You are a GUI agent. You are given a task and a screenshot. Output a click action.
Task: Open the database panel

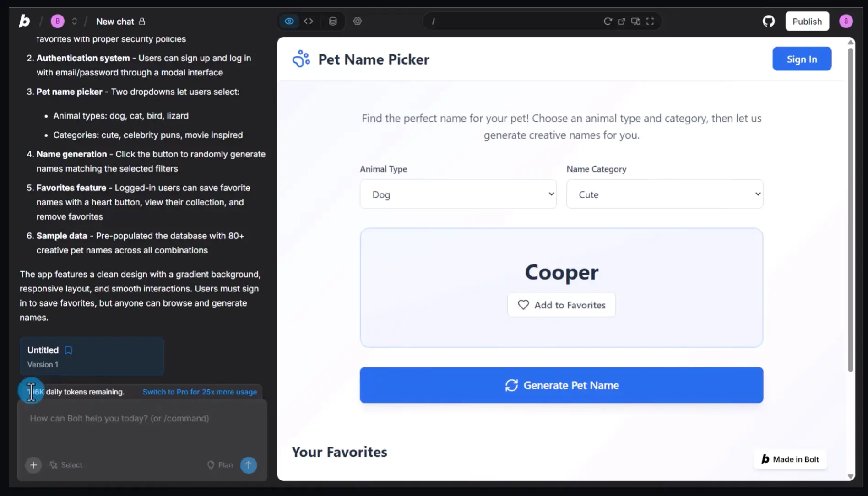pyautogui.click(x=333, y=21)
